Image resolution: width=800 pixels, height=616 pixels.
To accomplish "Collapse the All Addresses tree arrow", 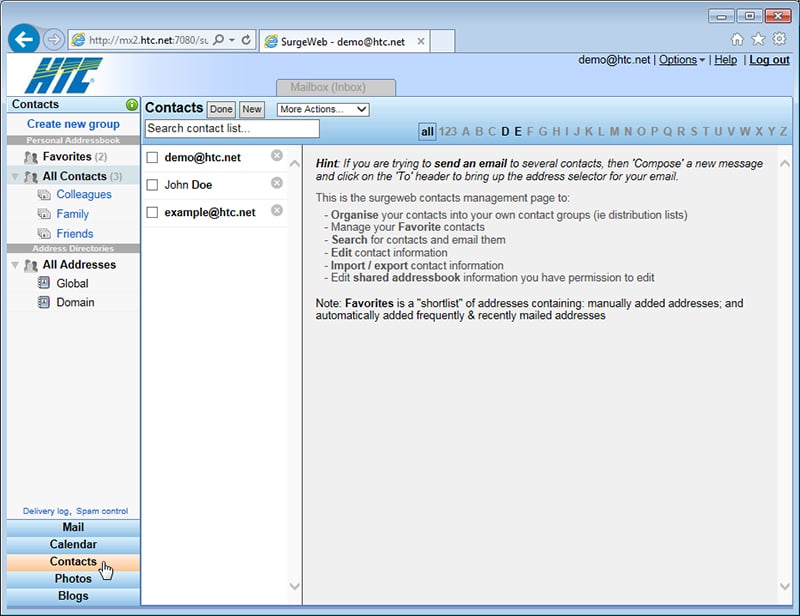I will click(x=15, y=265).
